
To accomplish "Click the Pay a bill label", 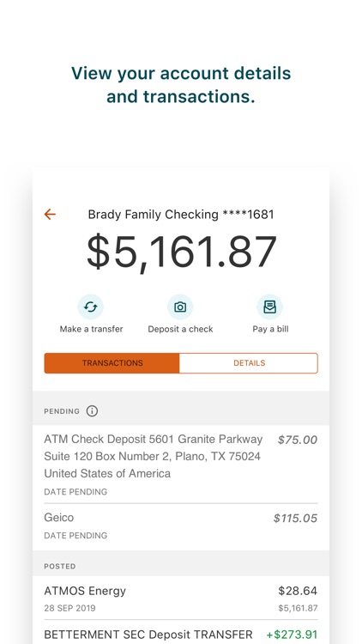I will 270,329.
